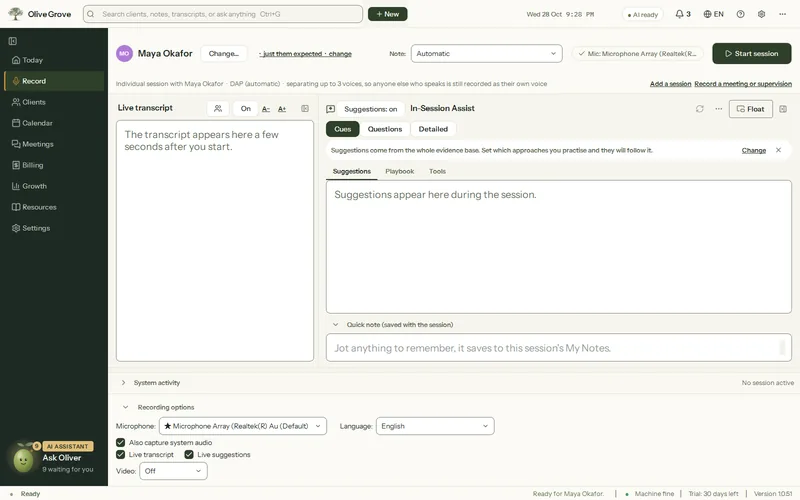Go to Calendar in the sidebar
800x500 pixels.
(x=54, y=123)
